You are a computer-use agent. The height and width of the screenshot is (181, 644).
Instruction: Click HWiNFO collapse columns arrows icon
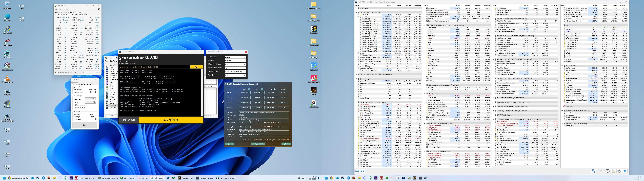pyautogui.click(x=363, y=171)
